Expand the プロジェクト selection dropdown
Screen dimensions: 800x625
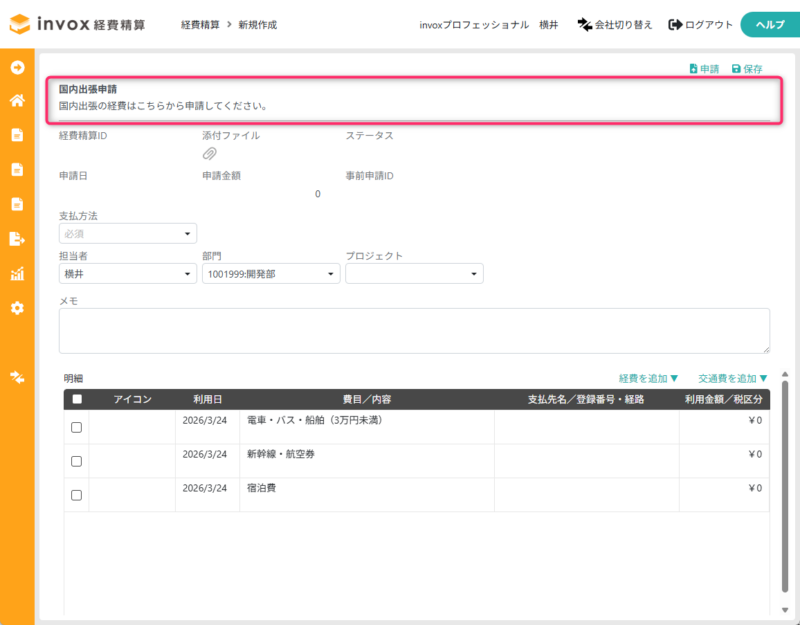pos(414,273)
